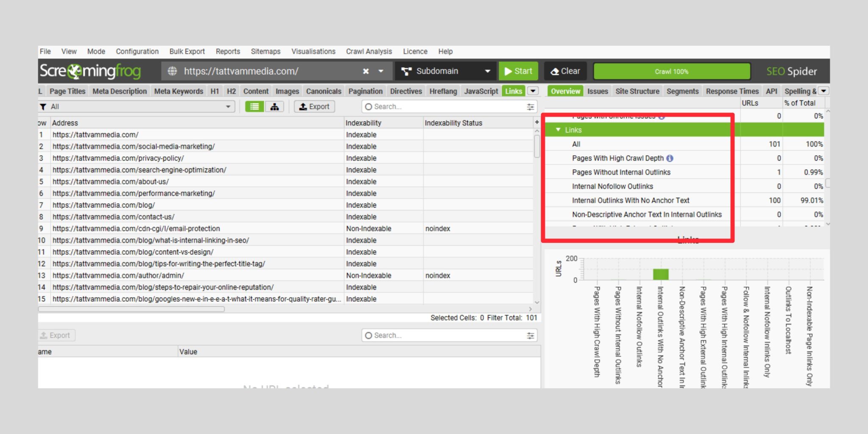868x434 pixels.
Task: Select the list view icon
Action: (x=255, y=106)
